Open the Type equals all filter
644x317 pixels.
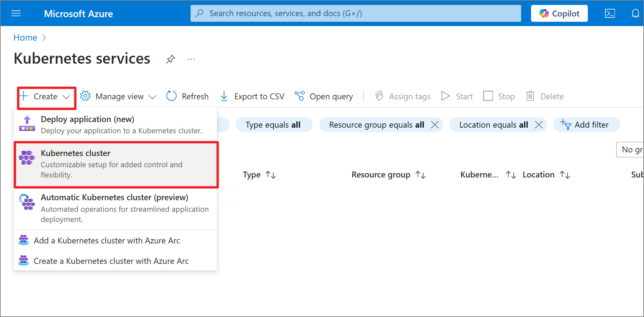point(274,125)
